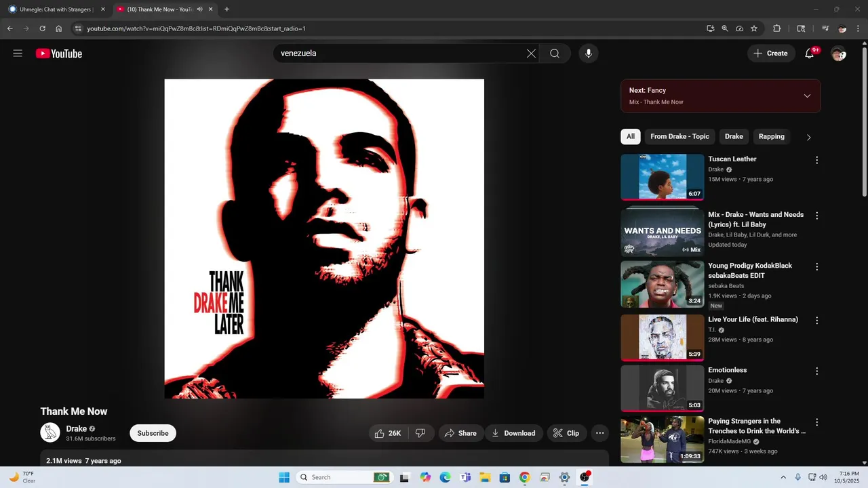The image size is (868, 488).
Task: Select the From Drake - Topic chip
Action: [679, 136]
